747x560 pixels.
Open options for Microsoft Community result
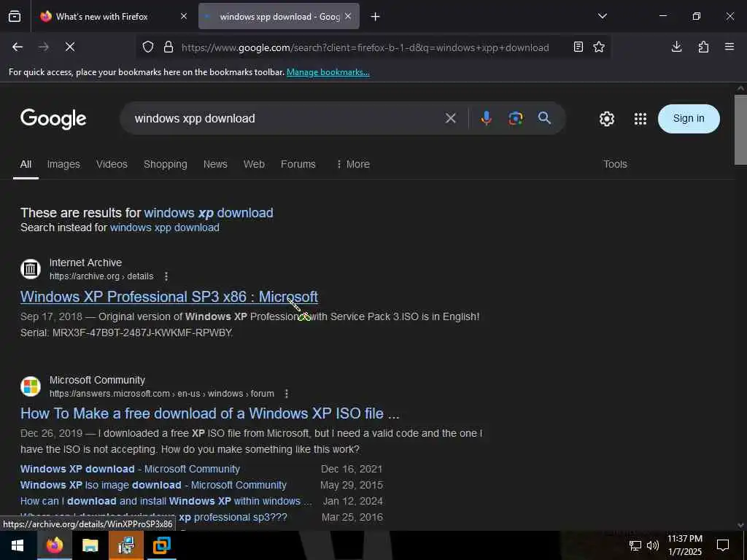[286, 394]
